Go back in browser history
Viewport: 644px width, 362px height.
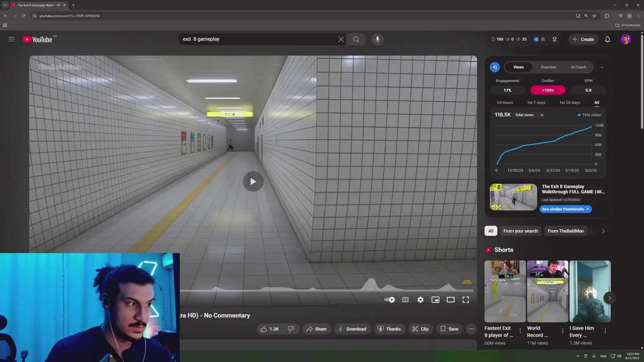click(x=6, y=16)
